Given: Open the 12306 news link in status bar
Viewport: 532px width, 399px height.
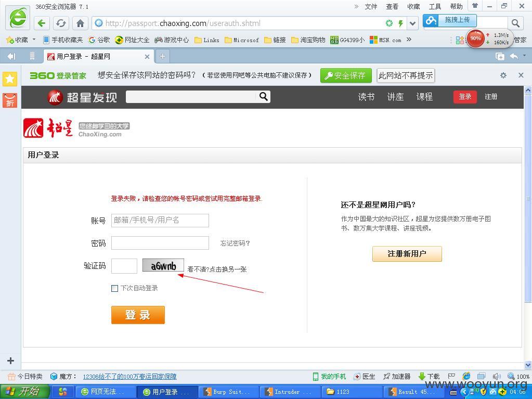Looking at the screenshot, I should pos(129,377).
